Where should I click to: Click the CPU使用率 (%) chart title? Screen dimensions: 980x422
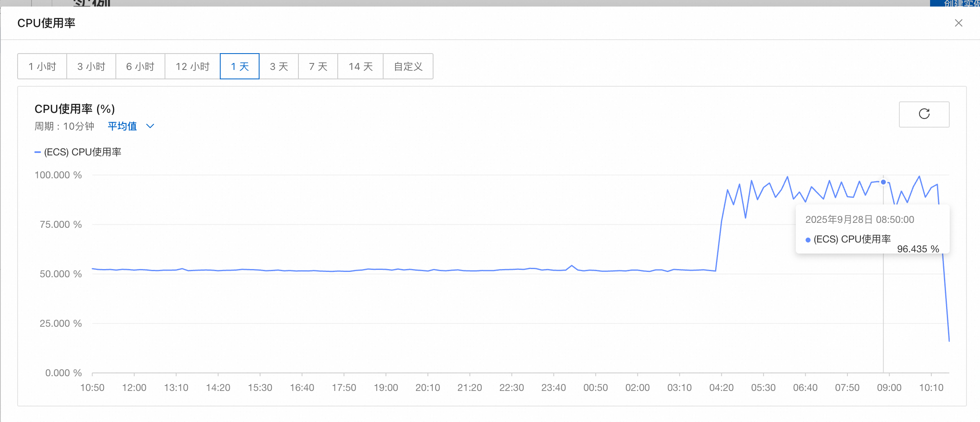[x=75, y=109]
